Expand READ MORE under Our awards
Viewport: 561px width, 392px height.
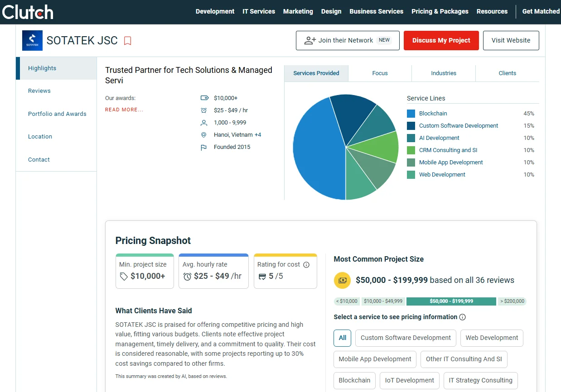[124, 110]
